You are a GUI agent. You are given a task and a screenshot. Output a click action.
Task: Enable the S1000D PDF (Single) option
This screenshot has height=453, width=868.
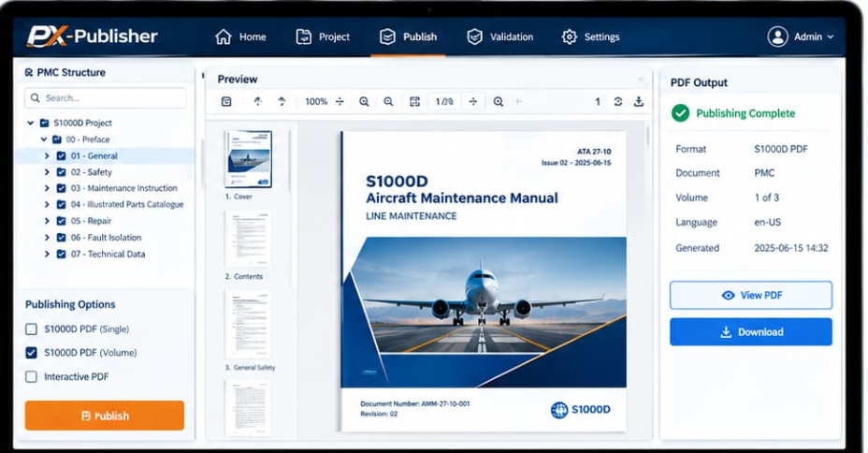pos(32,329)
